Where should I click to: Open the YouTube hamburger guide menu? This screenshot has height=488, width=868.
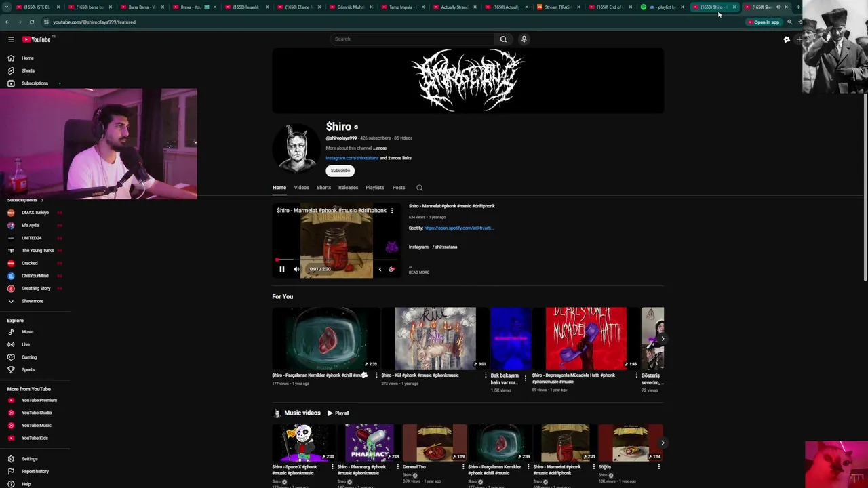tap(11, 39)
